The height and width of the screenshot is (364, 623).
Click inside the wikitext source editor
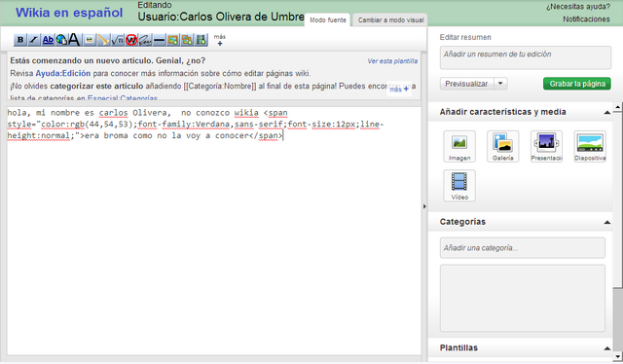[x=214, y=231]
